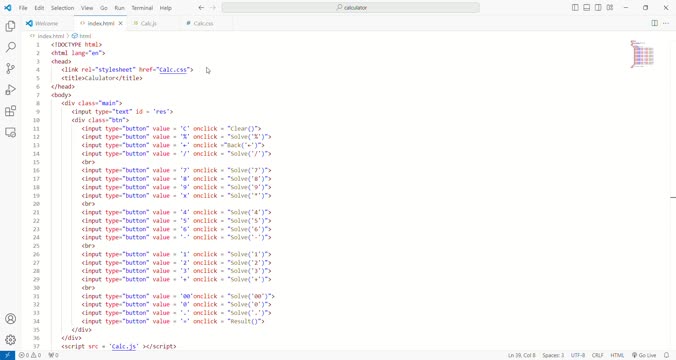Change the UTF-8 file encoding

point(578,355)
